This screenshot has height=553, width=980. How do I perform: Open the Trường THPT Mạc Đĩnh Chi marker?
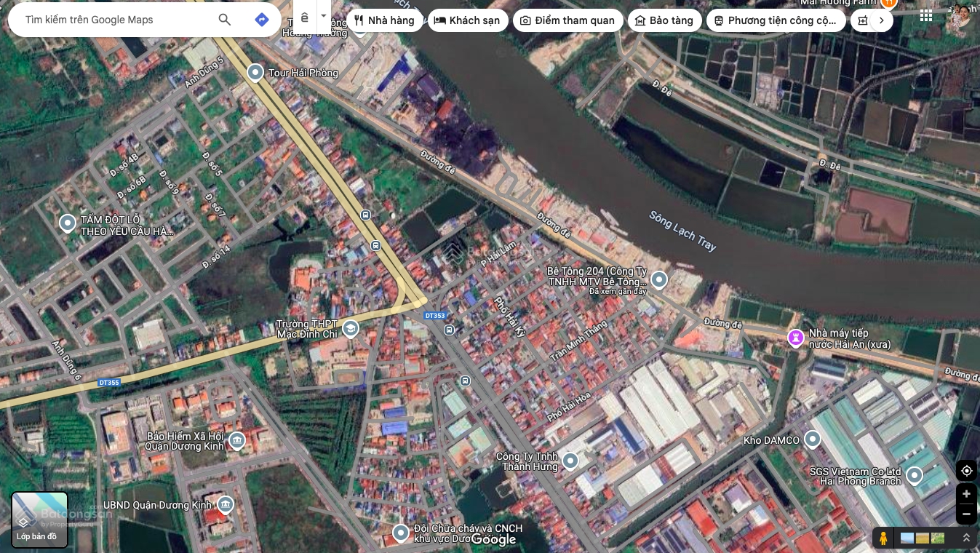pyautogui.click(x=350, y=329)
